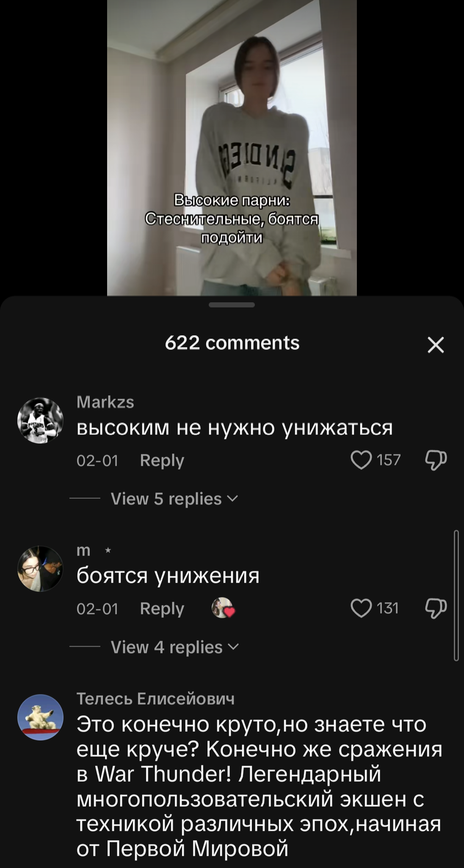Image resolution: width=464 pixels, height=868 pixels.
Task: Click the comments scrollbar
Action: 456,595
